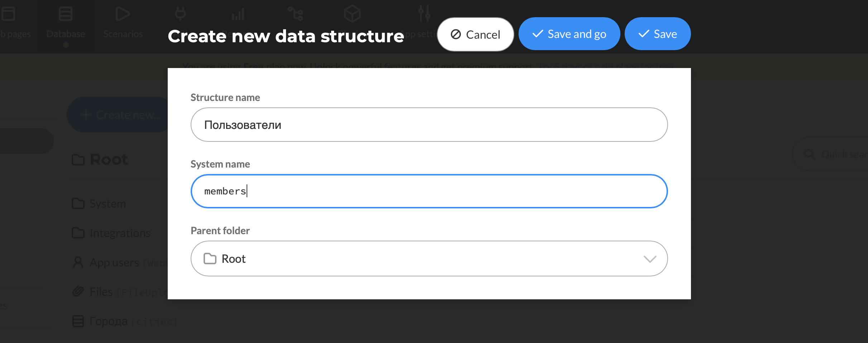Viewport: 868px width, 343px height.
Task: Click the web pages icon
Action: tap(8, 14)
